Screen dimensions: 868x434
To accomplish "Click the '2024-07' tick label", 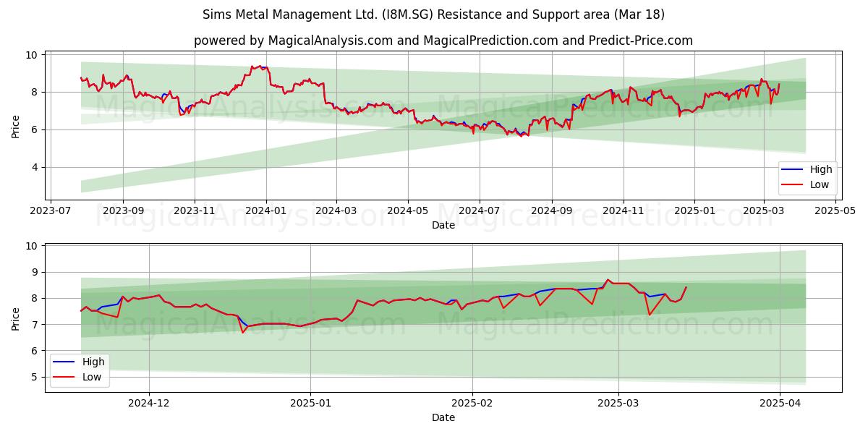I will point(480,211).
